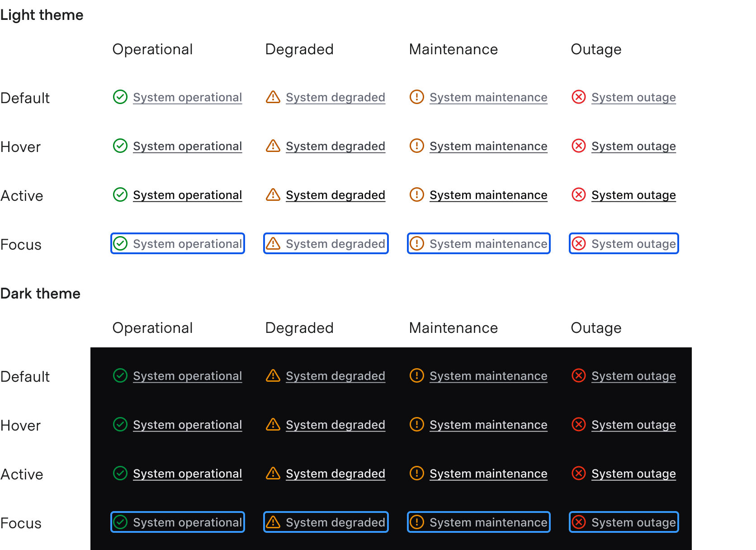Click the orange warning triangle beside System degraded
The height and width of the screenshot is (550, 756).
[x=273, y=97]
